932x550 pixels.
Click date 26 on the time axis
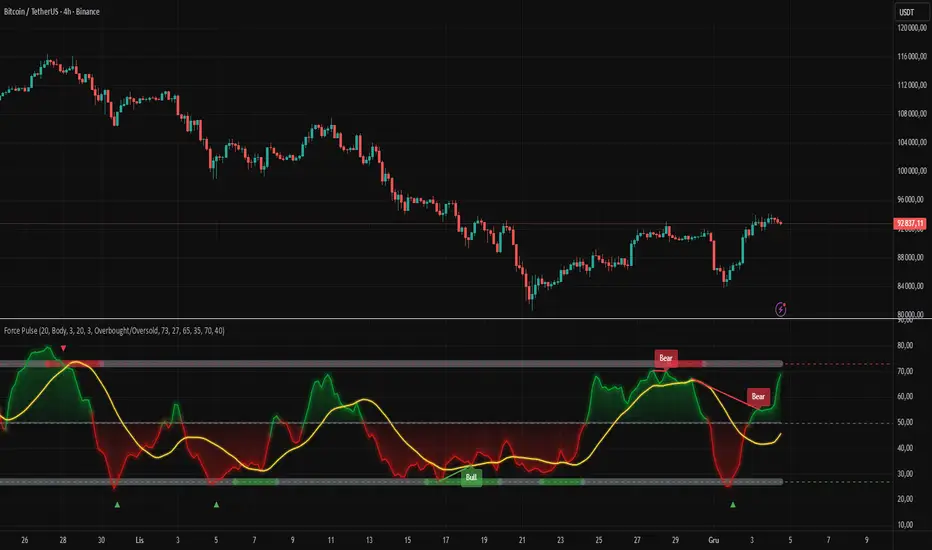tap(24, 540)
